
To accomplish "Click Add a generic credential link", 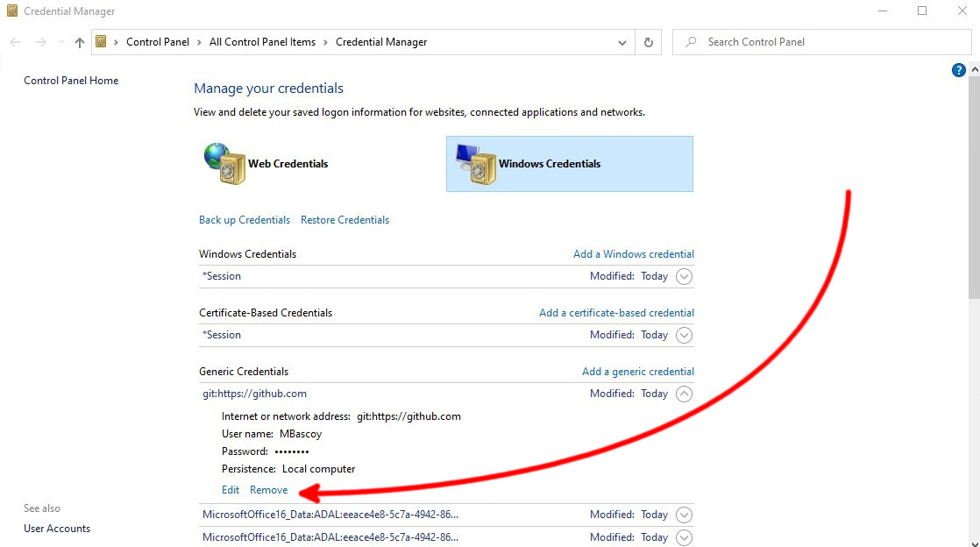I will pyautogui.click(x=637, y=372).
